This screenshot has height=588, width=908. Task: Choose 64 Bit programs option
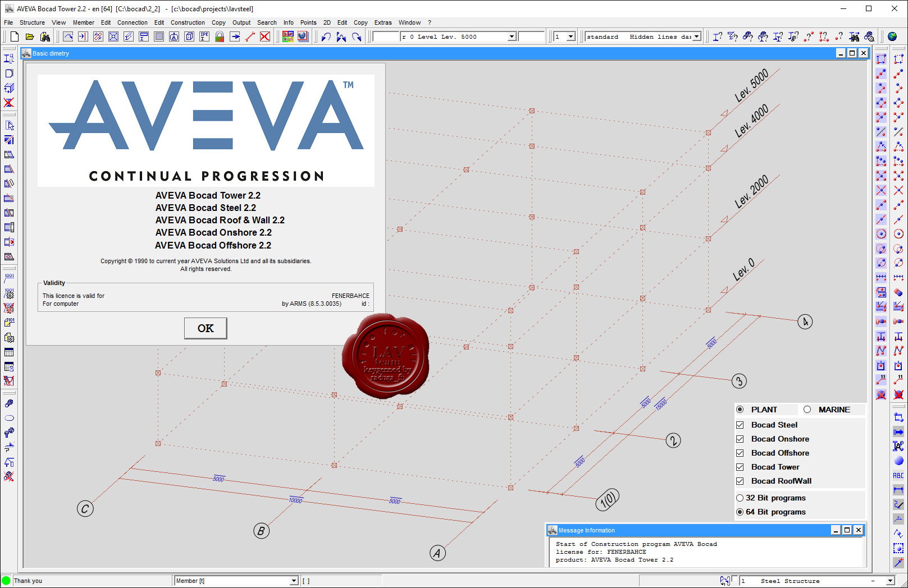click(x=740, y=512)
